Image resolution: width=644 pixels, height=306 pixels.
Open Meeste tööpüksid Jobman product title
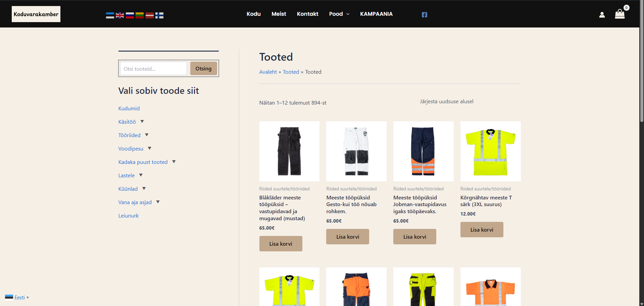point(420,204)
